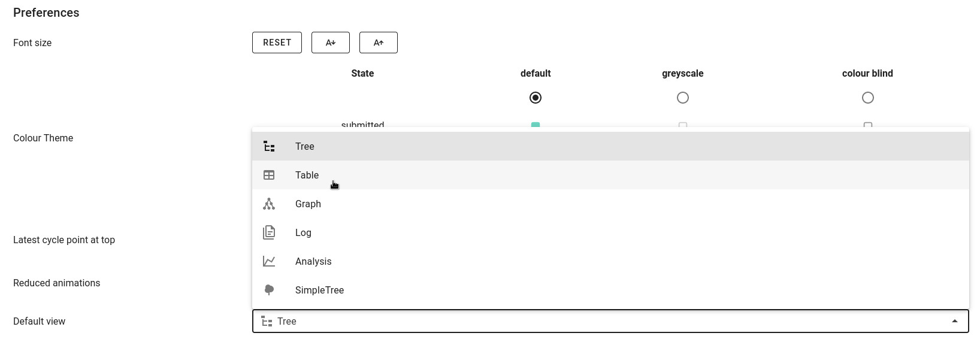
Task: Decrease font size with the A-down button
Action: pyautogui.click(x=330, y=43)
